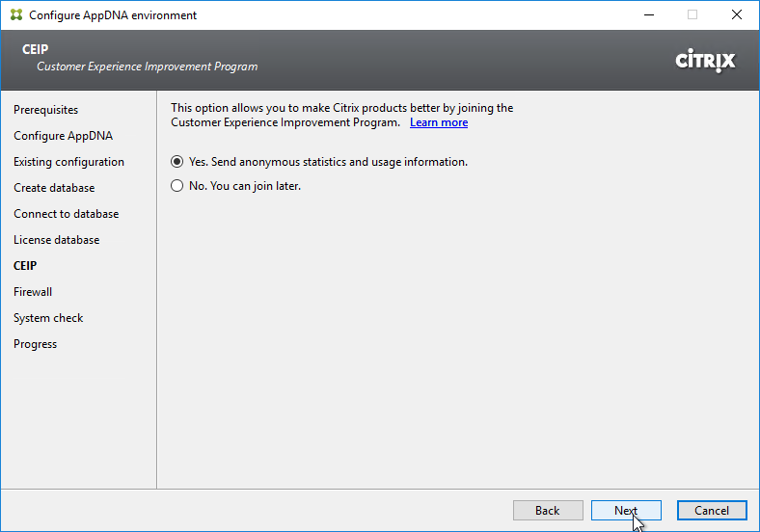Open the System check step
The image size is (760, 532).
coord(48,318)
